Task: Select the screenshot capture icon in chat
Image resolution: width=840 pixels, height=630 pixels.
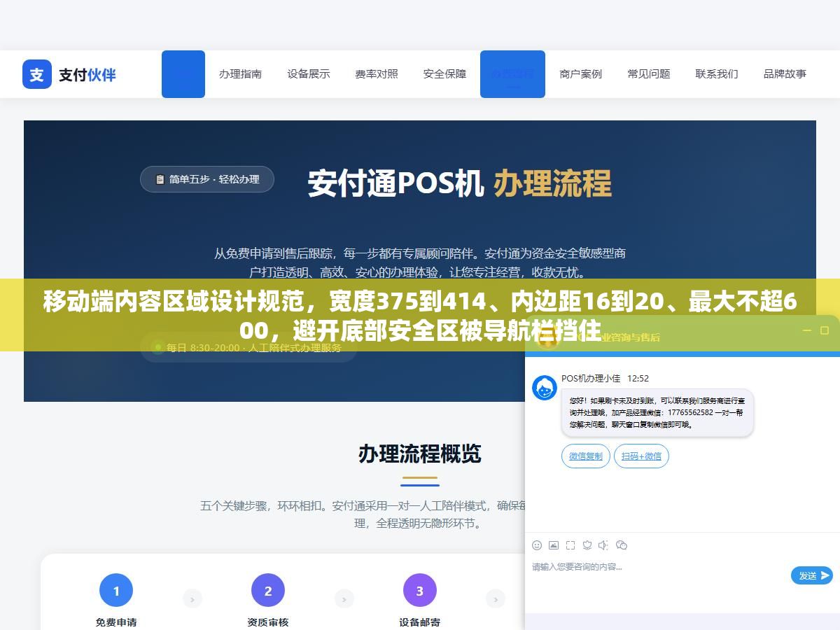Action: [x=570, y=545]
